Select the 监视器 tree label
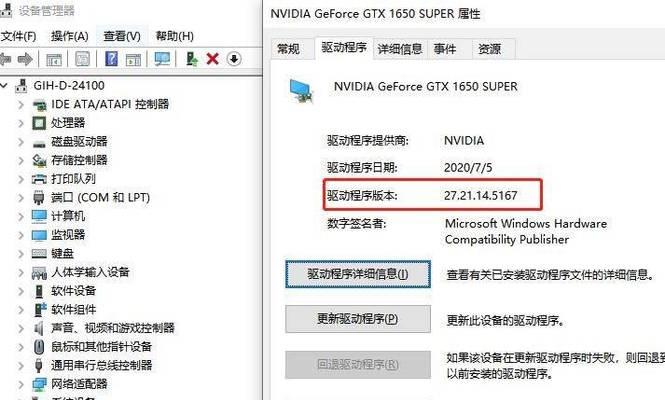This screenshot has height=400, width=665. tap(68, 235)
